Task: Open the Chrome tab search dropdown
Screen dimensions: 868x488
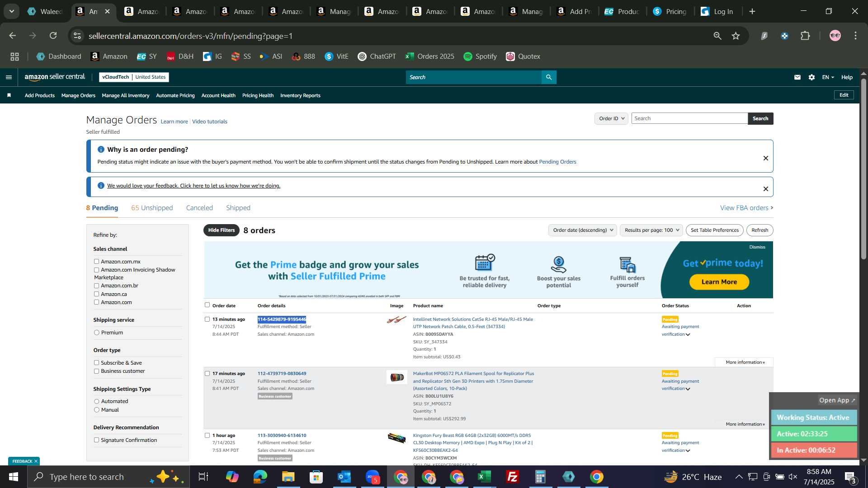Action: 12,11
